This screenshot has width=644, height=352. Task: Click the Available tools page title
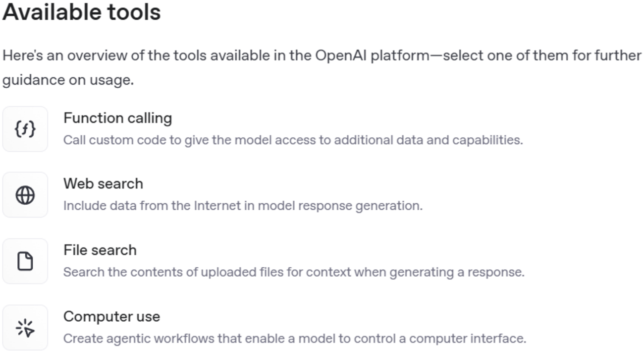[81, 12]
